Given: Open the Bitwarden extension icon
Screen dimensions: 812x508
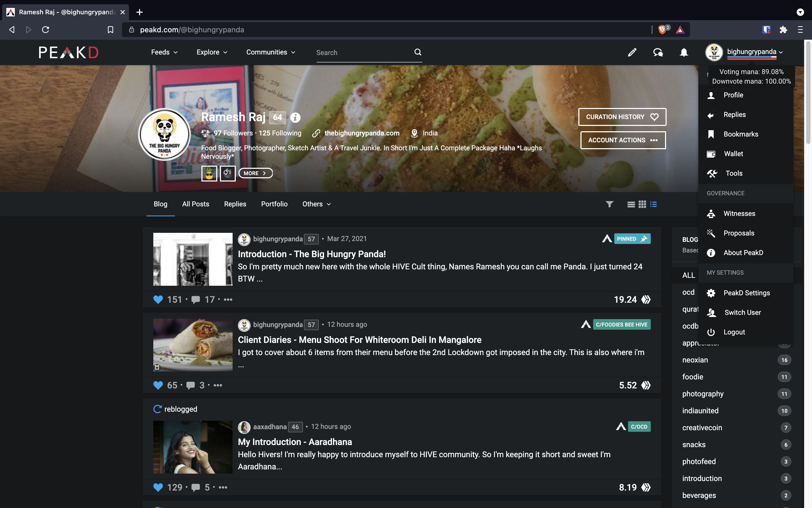Looking at the screenshot, I should point(766,30).
